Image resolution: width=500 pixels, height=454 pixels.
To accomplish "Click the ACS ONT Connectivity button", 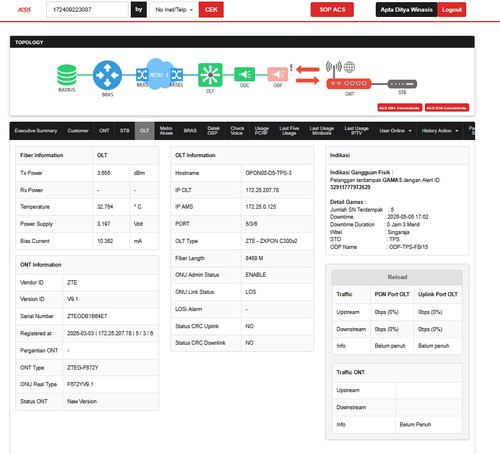I will (x=400, y=108).
